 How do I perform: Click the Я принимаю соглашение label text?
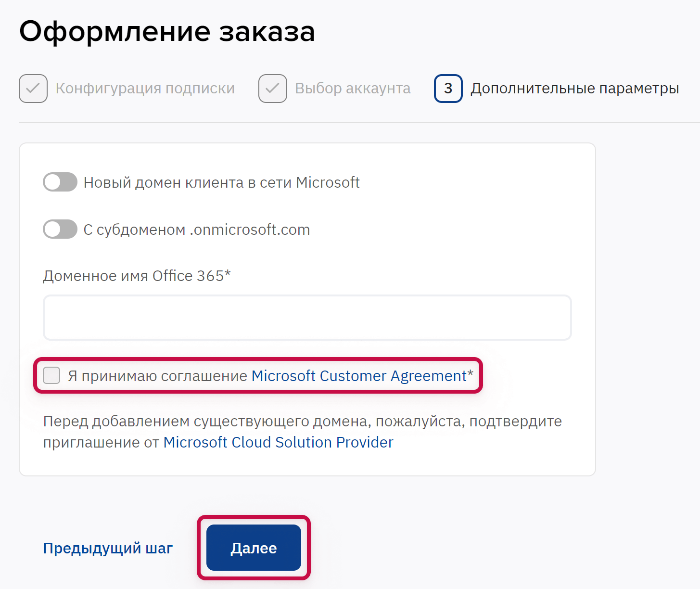(x=158, y=376)
